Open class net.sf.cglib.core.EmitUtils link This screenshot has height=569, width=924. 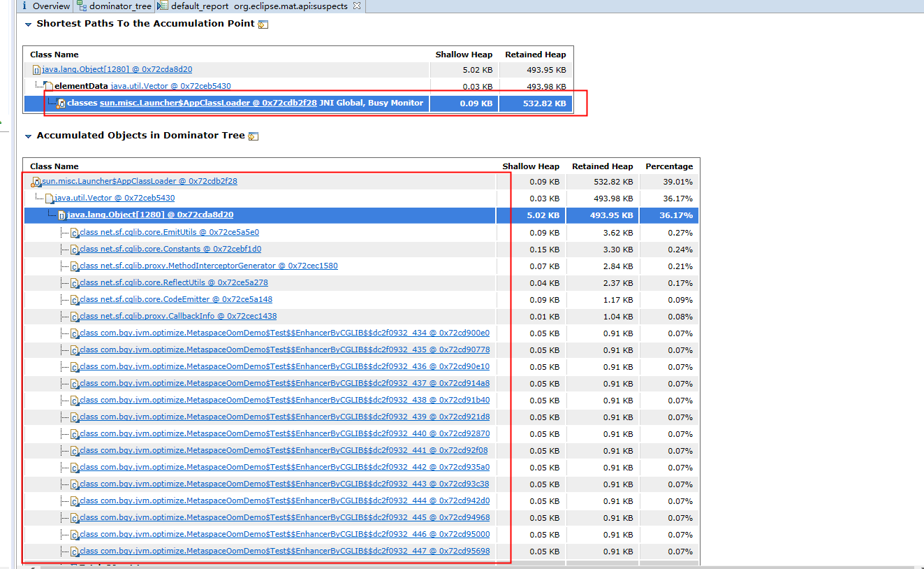click(170, 232)
